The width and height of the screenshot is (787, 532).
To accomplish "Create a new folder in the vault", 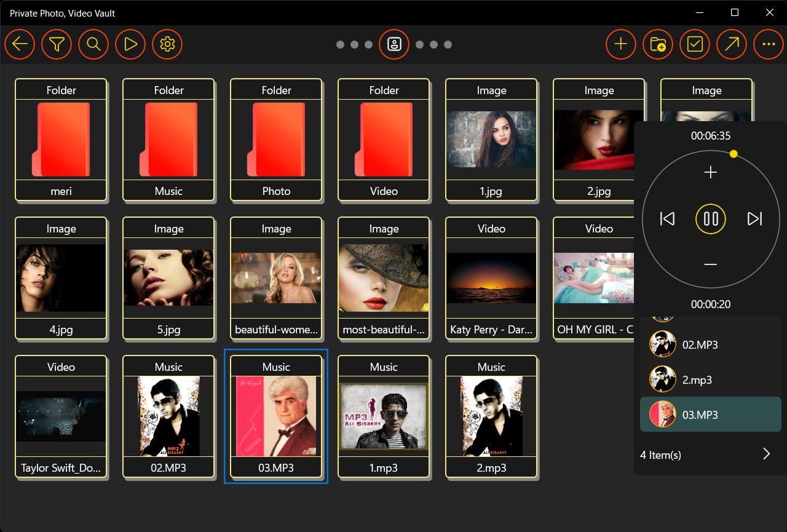I will click(x=657, y=44).
